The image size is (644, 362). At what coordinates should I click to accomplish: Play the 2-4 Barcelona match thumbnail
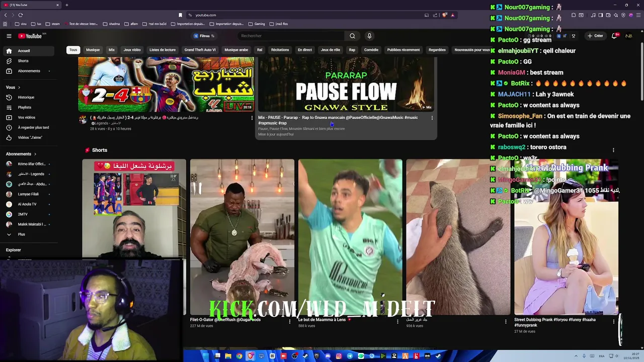coord(166,84)
